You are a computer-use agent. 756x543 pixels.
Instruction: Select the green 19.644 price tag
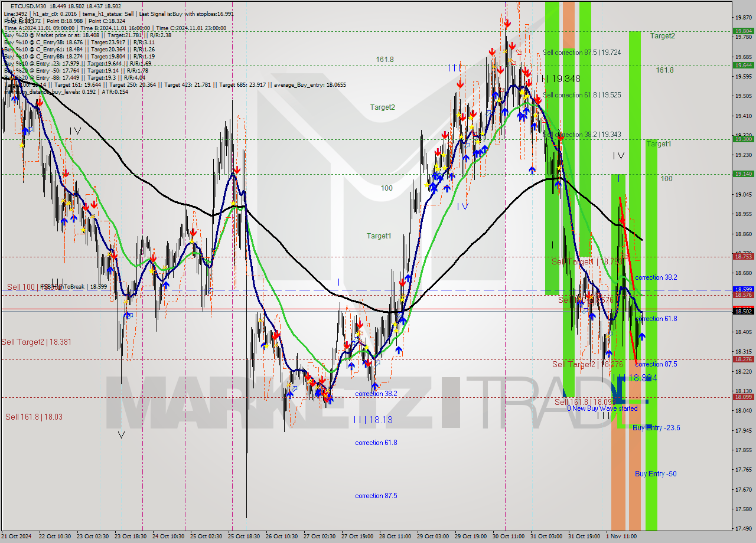(743, 65)
